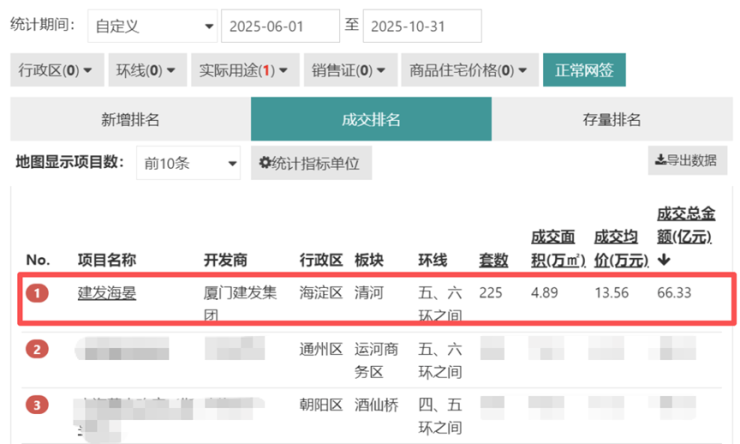The height and width of the screenshot is (444, 740).
Task: Open the 销售证(0) filter dropdown
Action: (348, 70)
